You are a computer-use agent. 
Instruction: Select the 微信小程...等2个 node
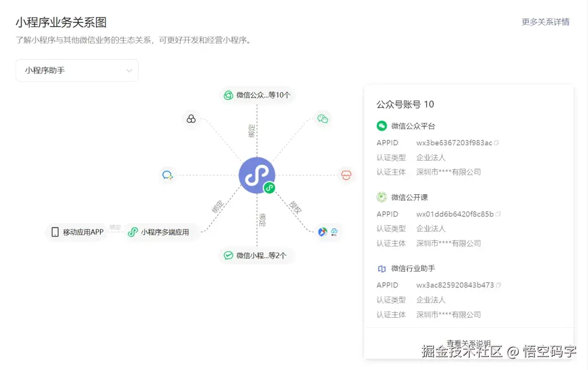click(256, 255)
